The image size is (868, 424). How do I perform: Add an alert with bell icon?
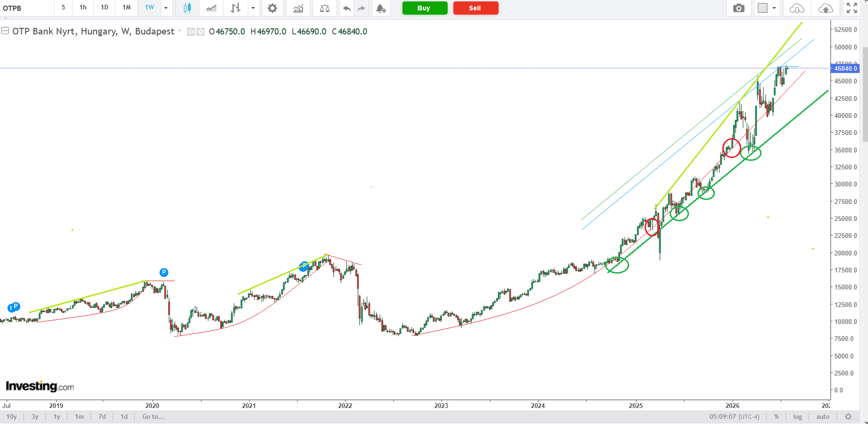tap(381, 8)
